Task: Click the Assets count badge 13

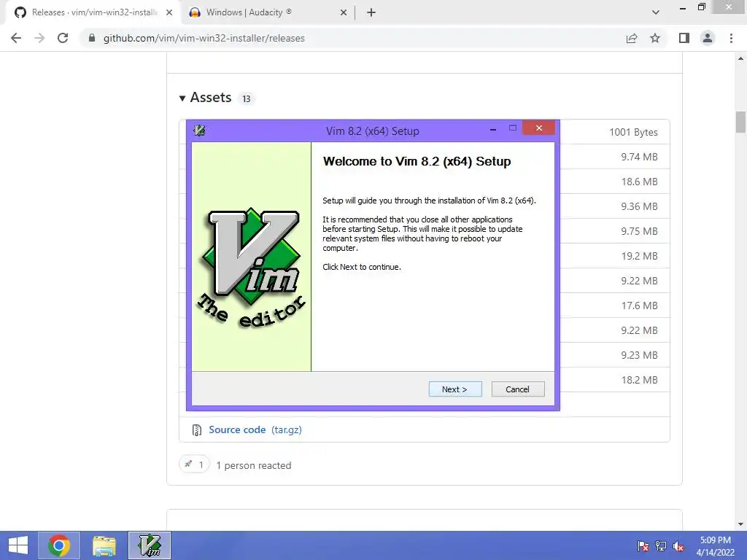Action: coord(247,98)
